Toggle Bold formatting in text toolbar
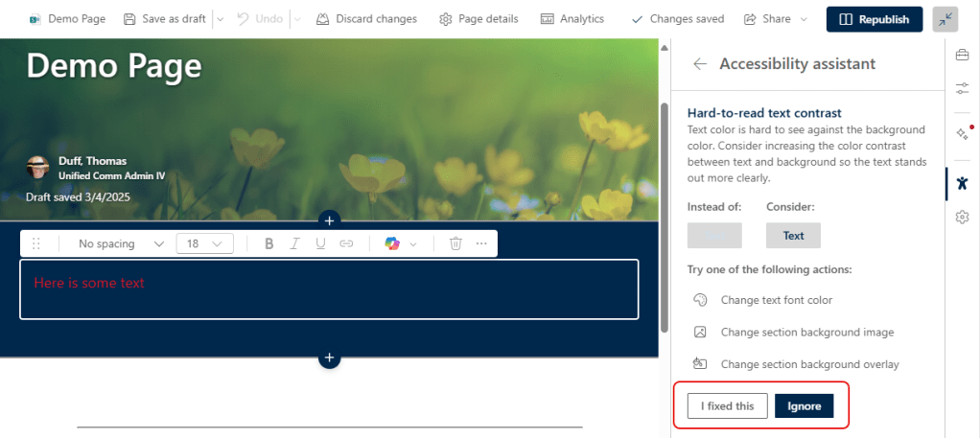 [x=269, y=243]
